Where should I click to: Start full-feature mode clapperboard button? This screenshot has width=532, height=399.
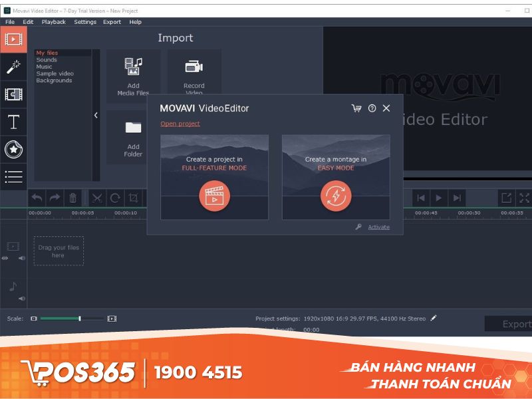coord(214,196)
